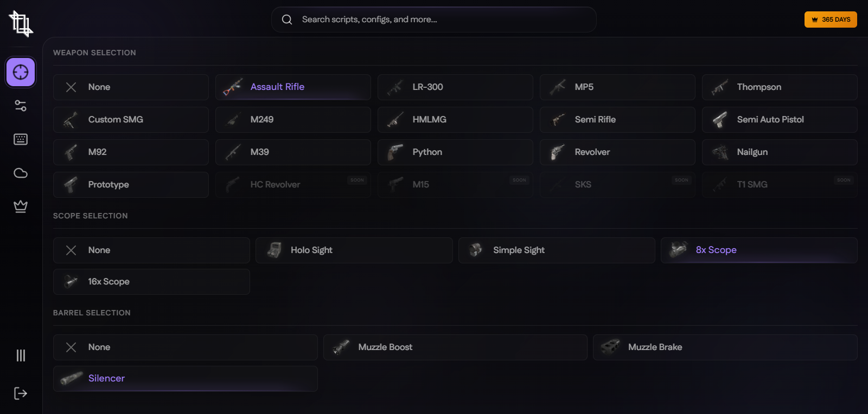Open the cloud configs sidebar icon

click(x=21, y=173)
